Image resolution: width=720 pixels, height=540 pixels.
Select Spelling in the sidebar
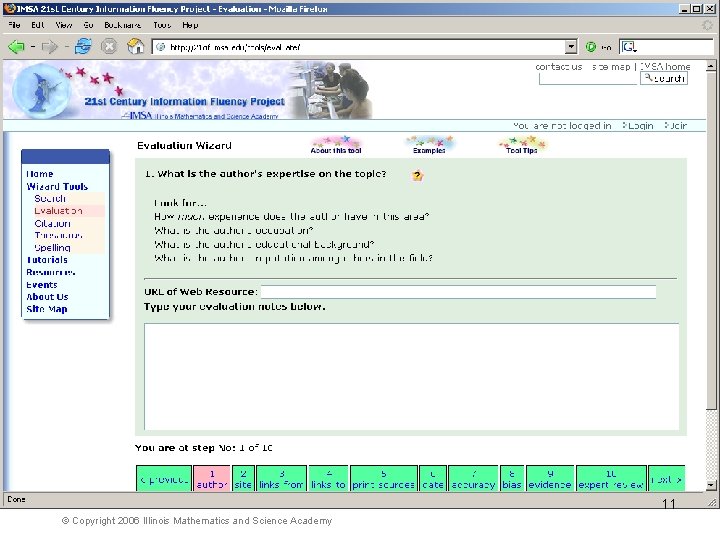52,248
